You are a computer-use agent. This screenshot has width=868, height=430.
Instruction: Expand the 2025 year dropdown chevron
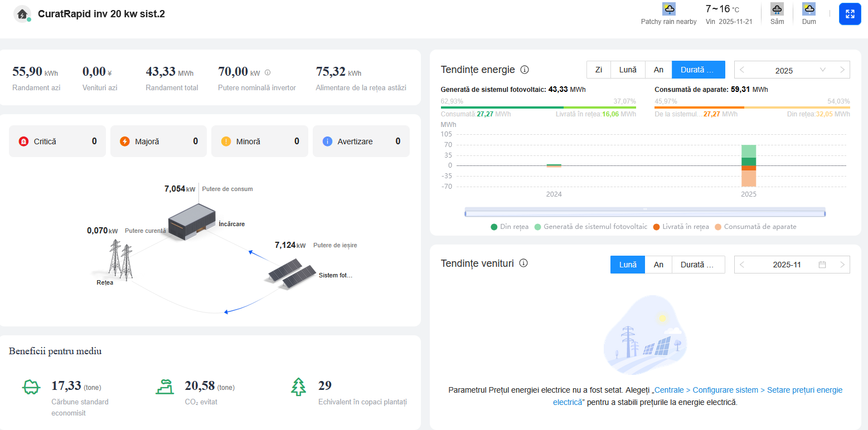pyautogui.click(x=822, y=70)
